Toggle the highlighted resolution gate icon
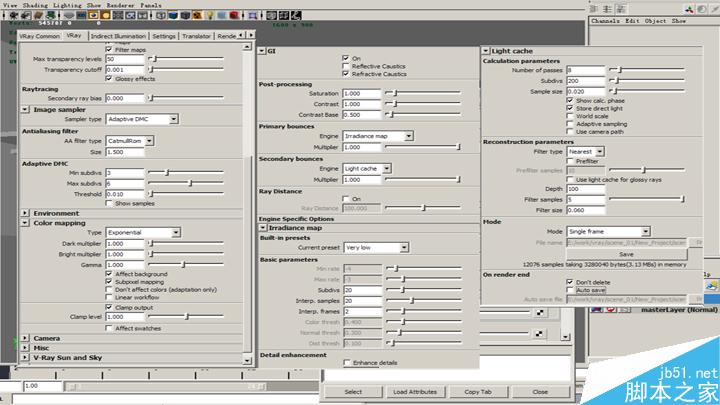This screenshot has height=405, width=720. click(93, 15)
